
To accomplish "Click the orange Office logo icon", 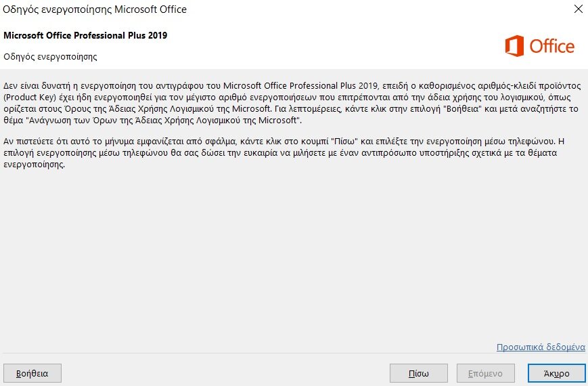I will (514, 46).
